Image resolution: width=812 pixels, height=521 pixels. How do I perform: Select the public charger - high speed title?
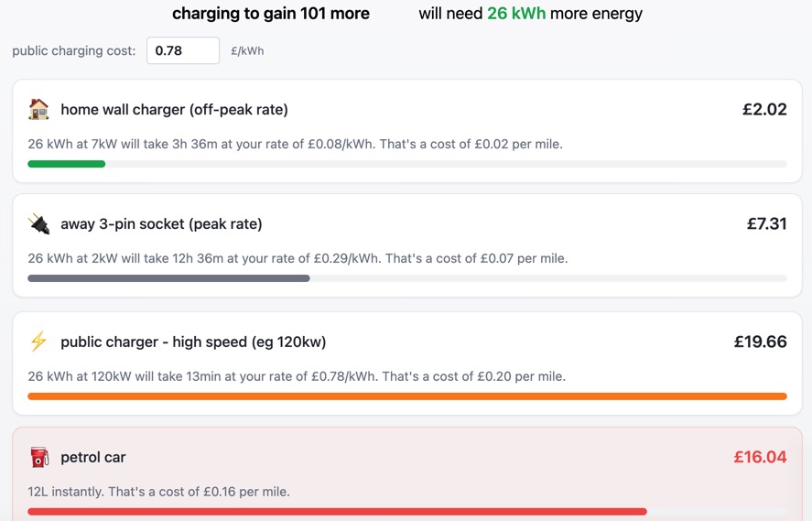193,342
